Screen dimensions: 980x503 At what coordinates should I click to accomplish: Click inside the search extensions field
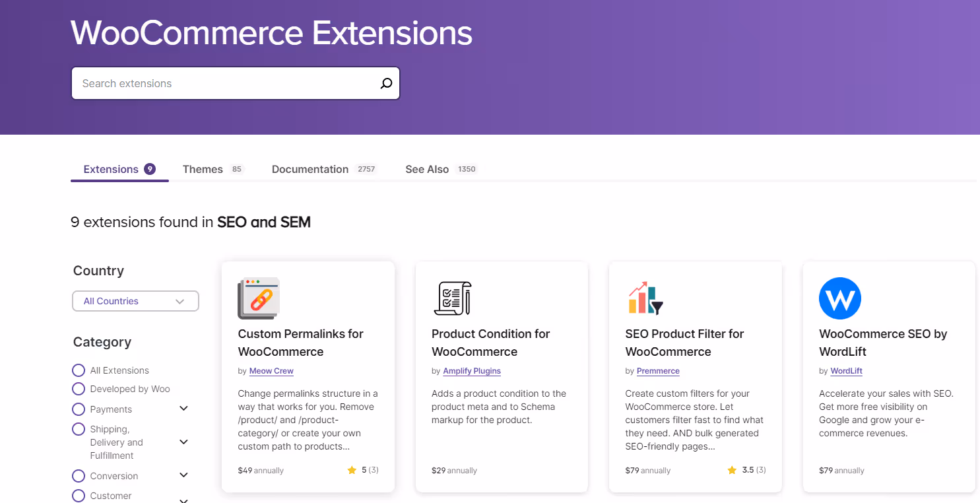coord(198,83)
